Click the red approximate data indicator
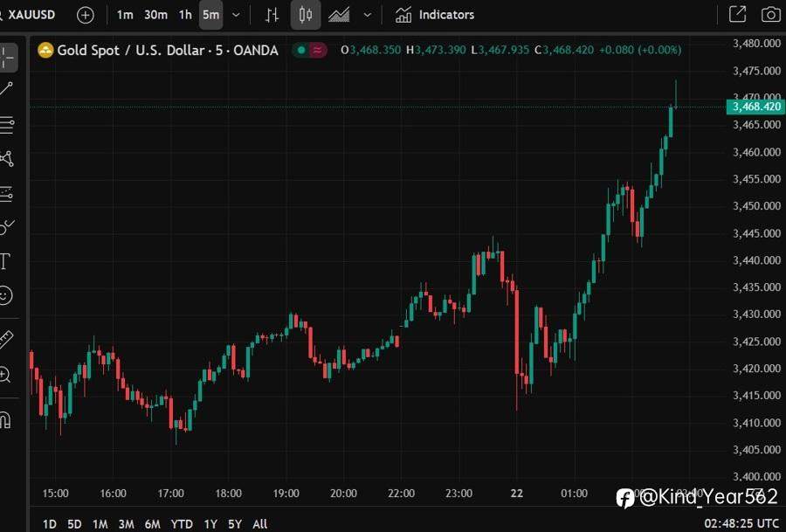Viewport: 786px width, 532px height. click(x=317, y=50)
